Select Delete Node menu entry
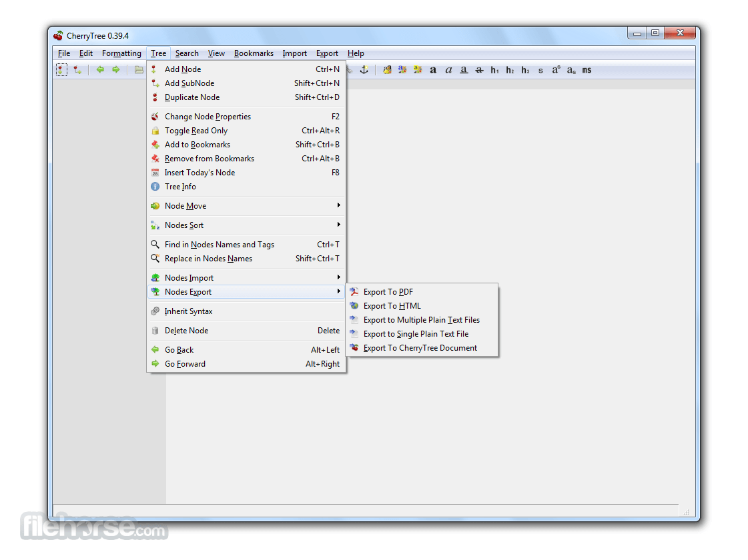This screenshot has width=748, height=560. coord(246,330)
